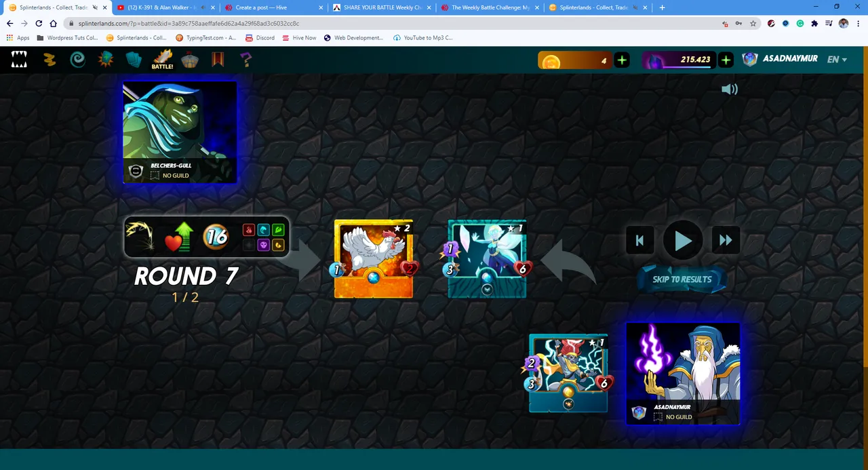The image size is (868, 470).
Task: Open the media controls playlist icon
Action: pos(829,23)
